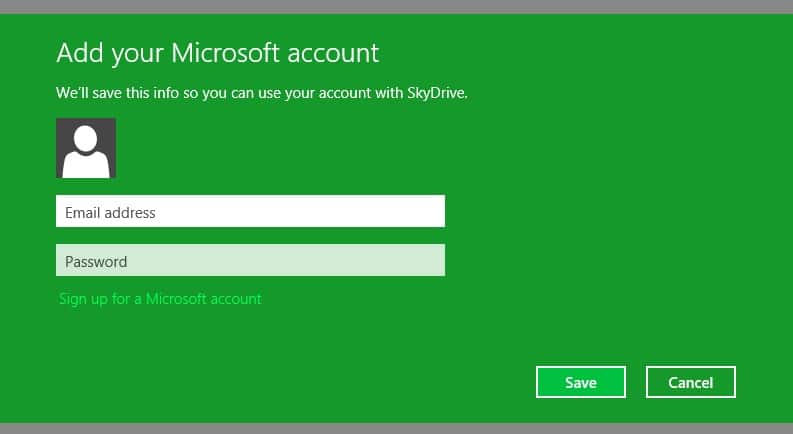Click the user avatar placeholder icon
The width and height of the screenshot is (793, 434).
click(86, 148)
